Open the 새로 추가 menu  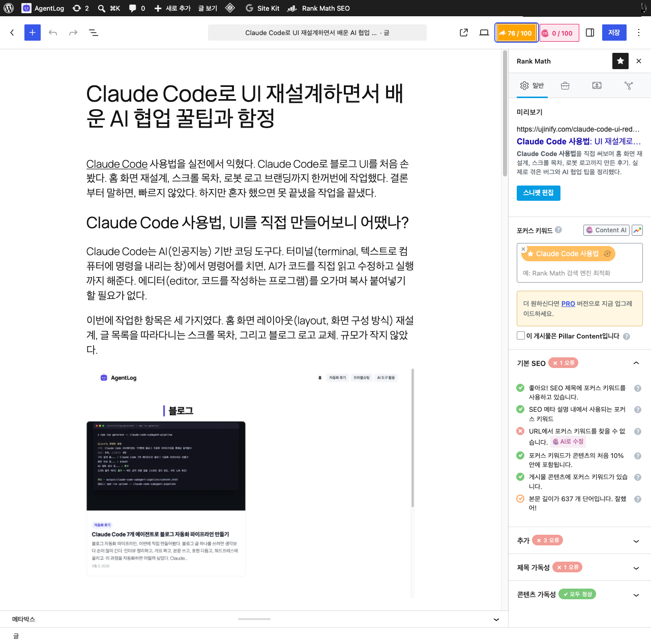(x=172, y=8)
